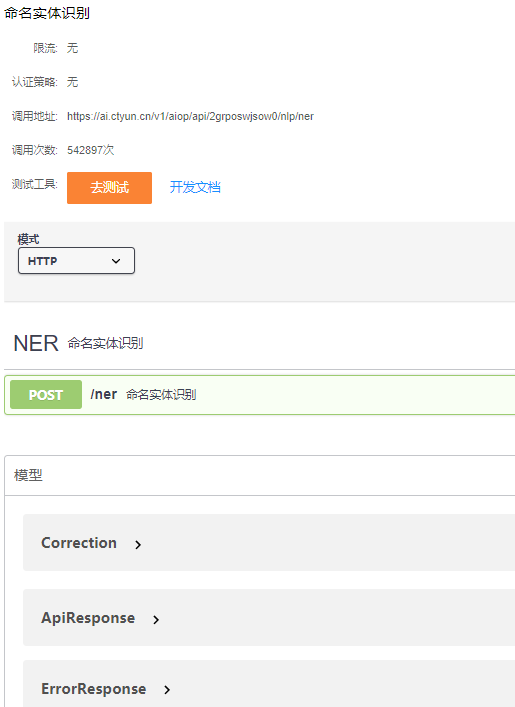Expand the Correction model
Image resolution: width=515 pixels, height=707 pixels.
269,542
